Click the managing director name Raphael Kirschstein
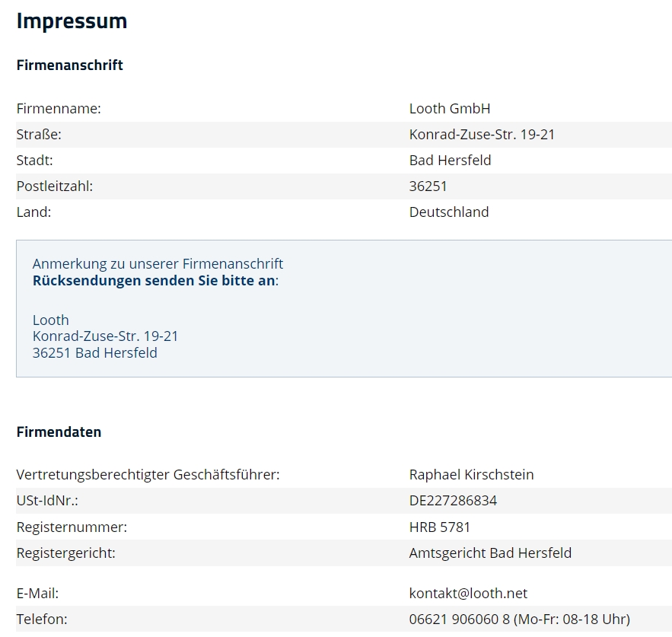The image size is (672, 637). [471, 475]
